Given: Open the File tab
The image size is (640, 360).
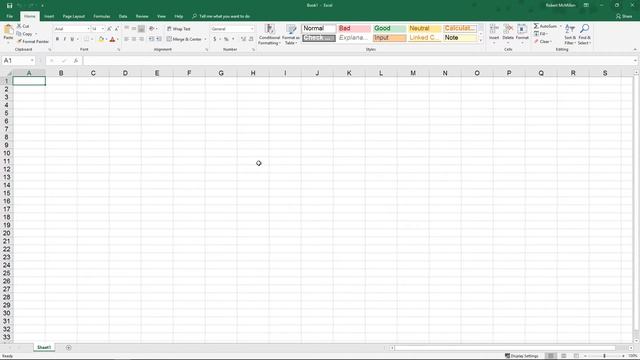Looking at the screenshot, I should click(x=9, y=16).
